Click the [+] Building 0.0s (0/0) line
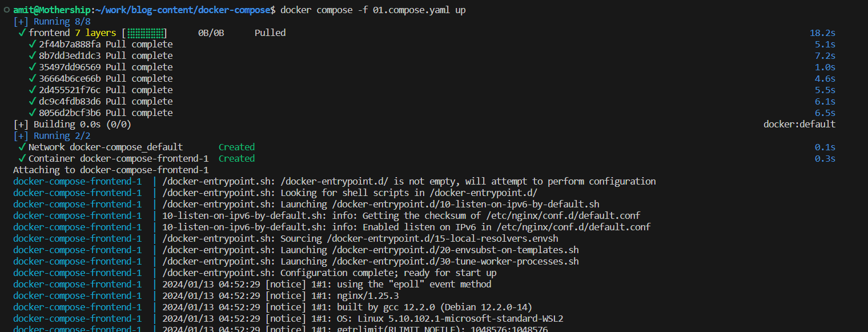 [x=73, y=124]
